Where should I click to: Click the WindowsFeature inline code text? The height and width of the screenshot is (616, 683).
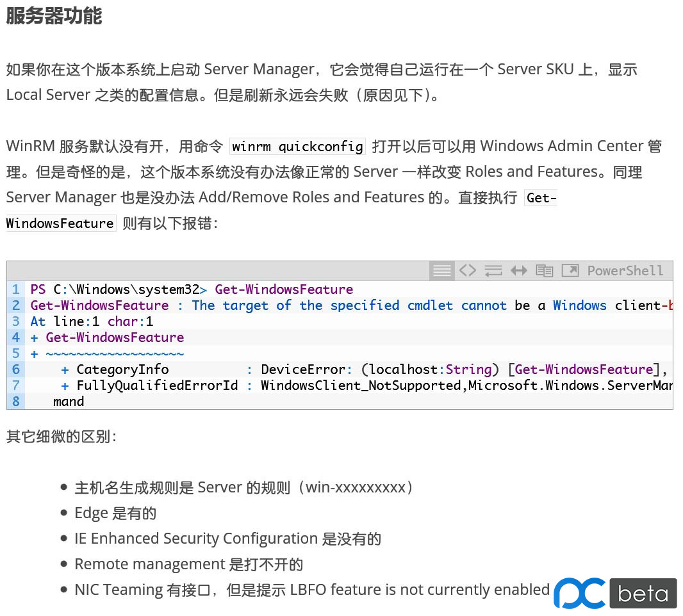tap(60, 223)
